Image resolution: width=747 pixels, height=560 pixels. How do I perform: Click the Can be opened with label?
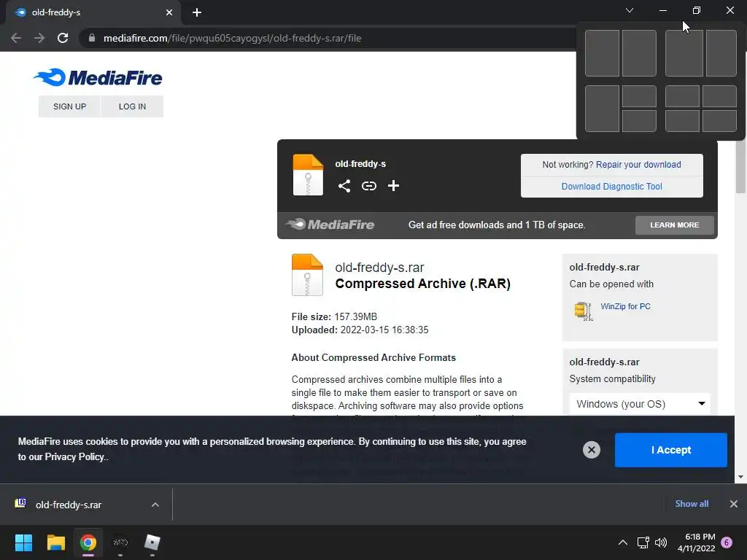[611, 284]
